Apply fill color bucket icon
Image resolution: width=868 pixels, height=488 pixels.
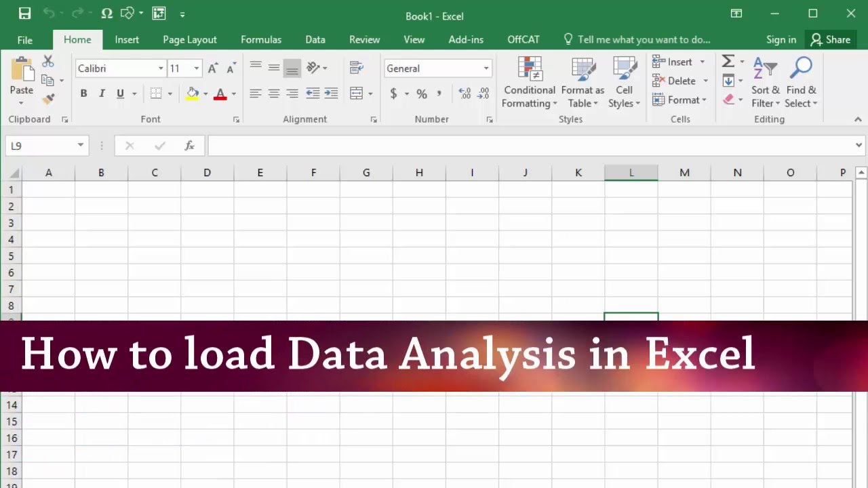point(193,94)
